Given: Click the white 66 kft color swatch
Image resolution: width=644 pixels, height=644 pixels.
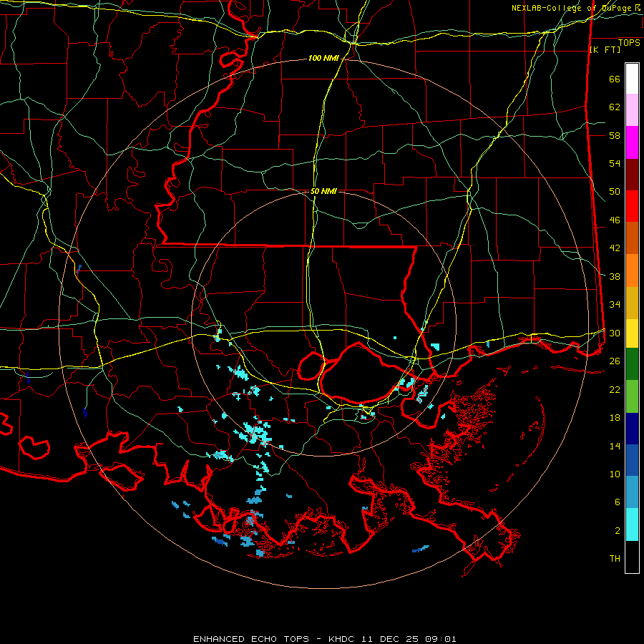Looking at the screenshot, I should [x=632, y=79].
